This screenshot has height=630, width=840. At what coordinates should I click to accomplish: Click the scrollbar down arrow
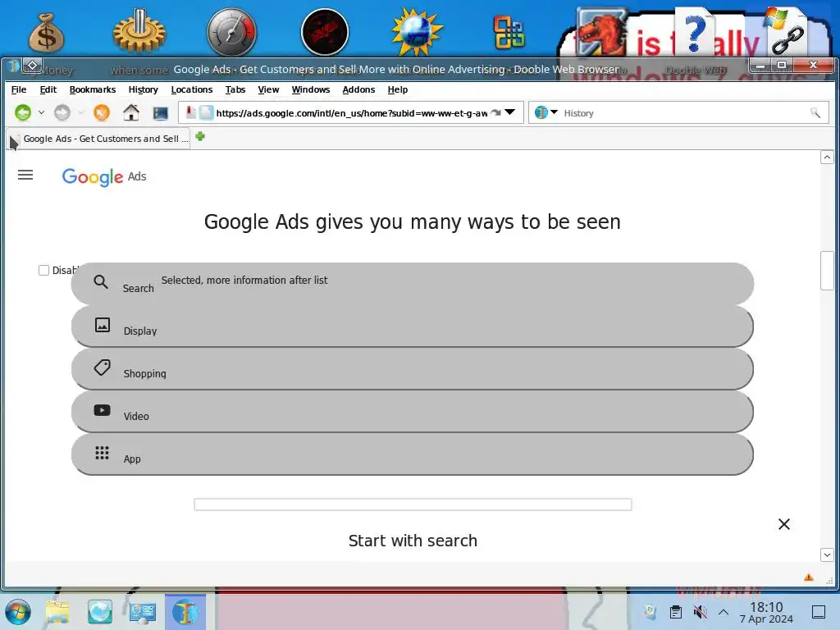[827, 555]
